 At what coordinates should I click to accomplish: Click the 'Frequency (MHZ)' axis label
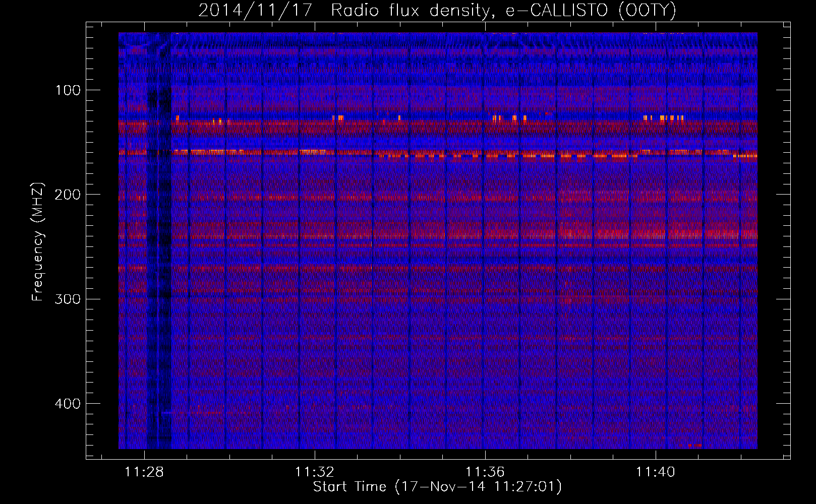38,241
